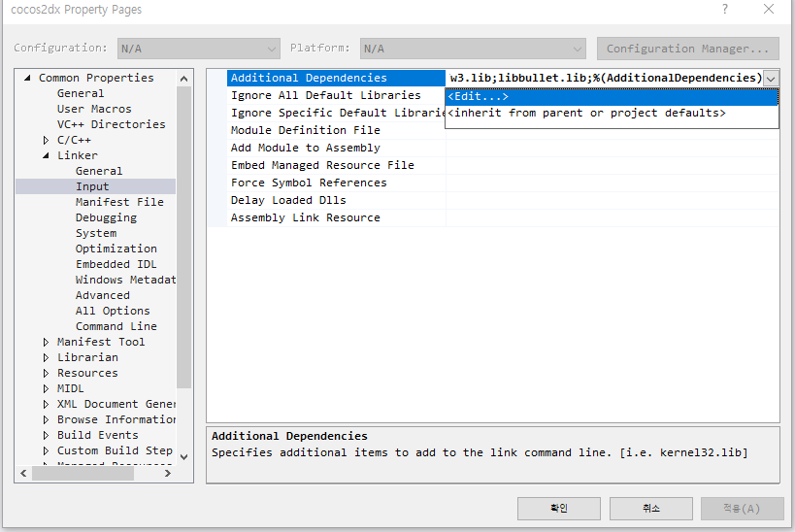Select Manifest File under Linker

(x=119, y=202)
